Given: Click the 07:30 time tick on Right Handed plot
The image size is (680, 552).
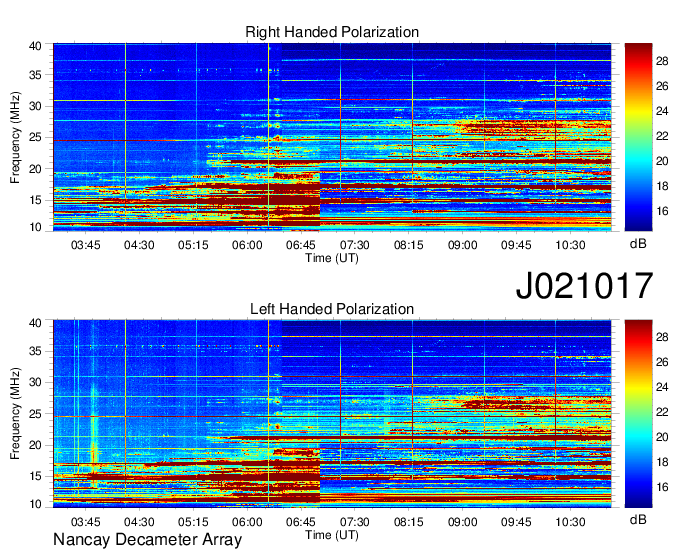Looking at the screenshot, I should point(355,245).
